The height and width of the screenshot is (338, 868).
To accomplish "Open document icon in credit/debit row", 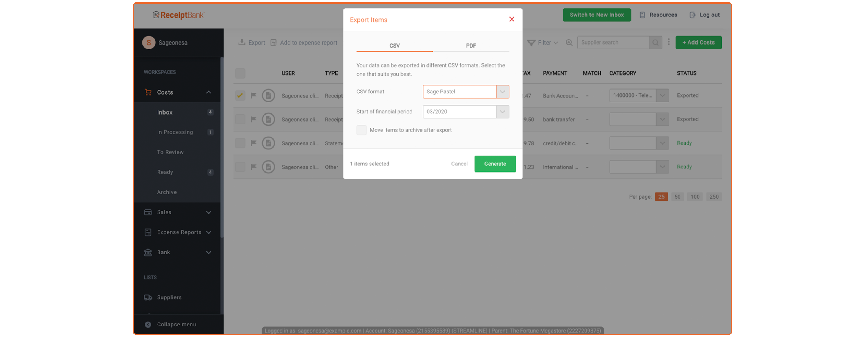I will (x=268, y=143).
